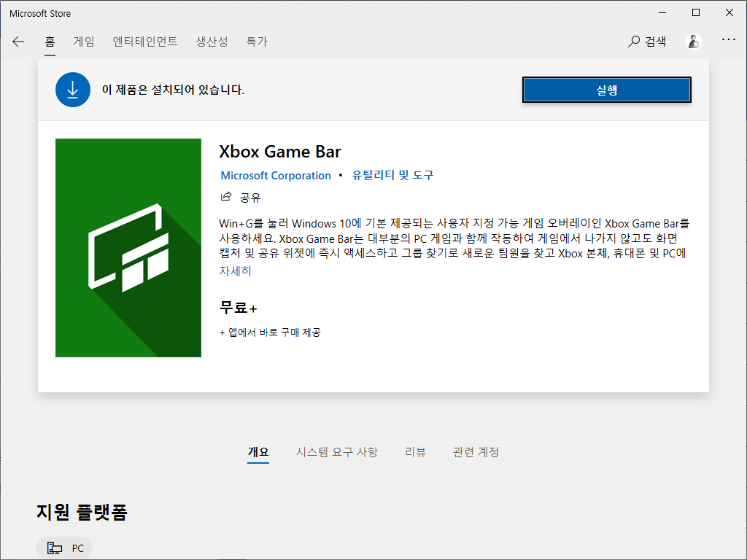Open the search magnifier icon
The height and width of the screenshot is (560, 747).
[x=634, y=42]
